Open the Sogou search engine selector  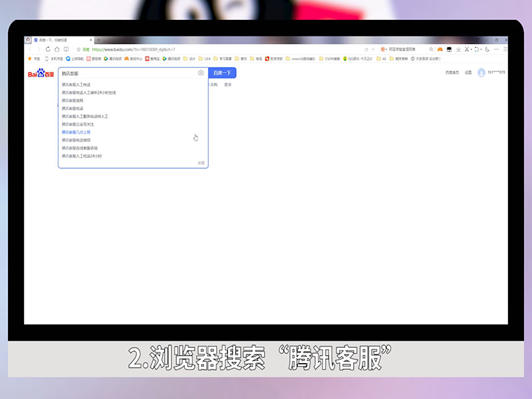pos(384,49)
